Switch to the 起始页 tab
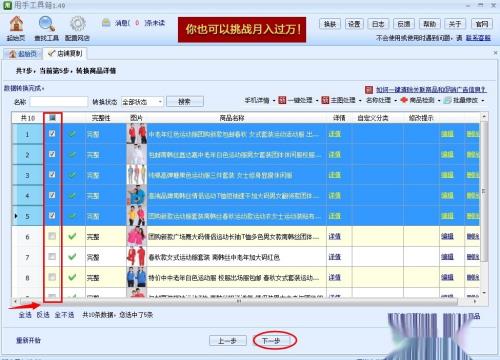Image resolution: width=500 pixels, height=360 pixels. 23,54
